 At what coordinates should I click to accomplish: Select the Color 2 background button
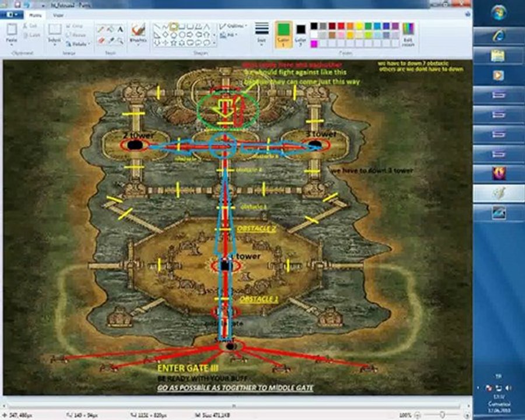(x=301, y=34)
